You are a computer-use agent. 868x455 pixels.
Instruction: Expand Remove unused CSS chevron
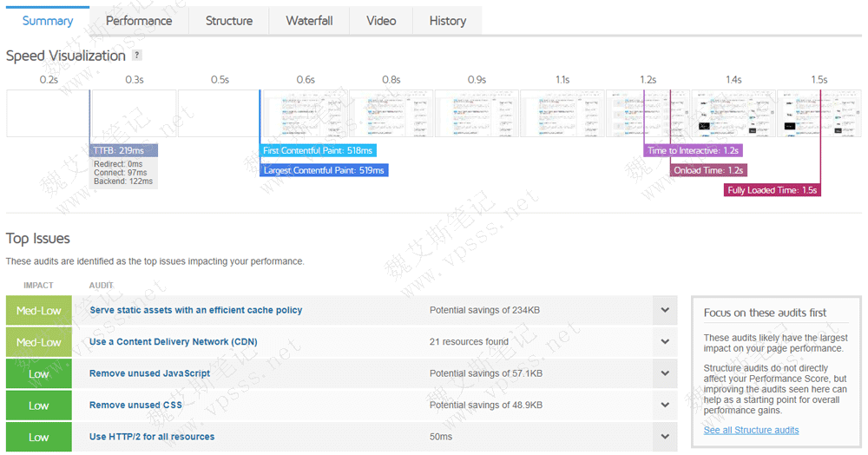[665, 406]
